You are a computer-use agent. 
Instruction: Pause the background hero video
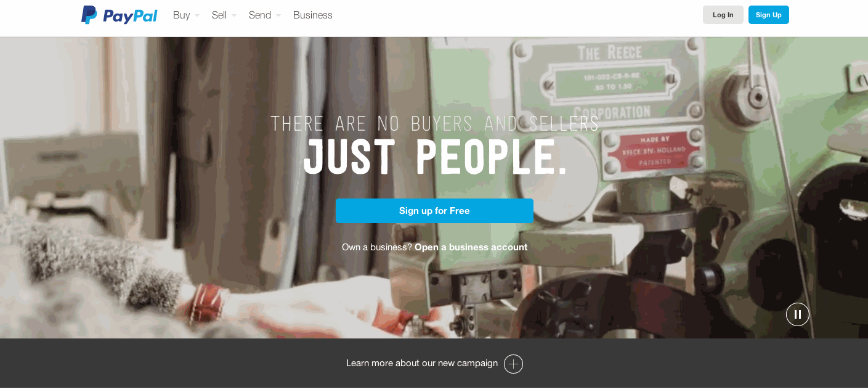coord(797,314)
